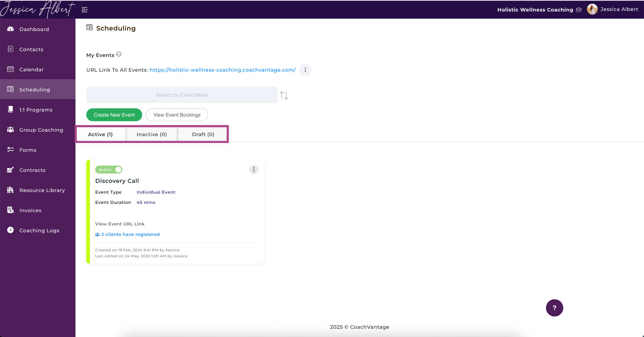644x337 pixels.
Task: Click the Search by Event Name field
Action: click(x=182, y=95)
